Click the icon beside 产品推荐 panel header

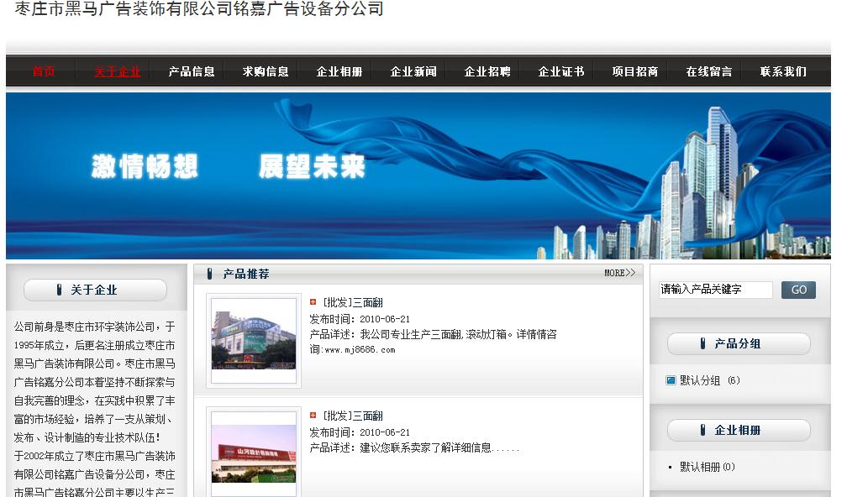click(208, 272)
